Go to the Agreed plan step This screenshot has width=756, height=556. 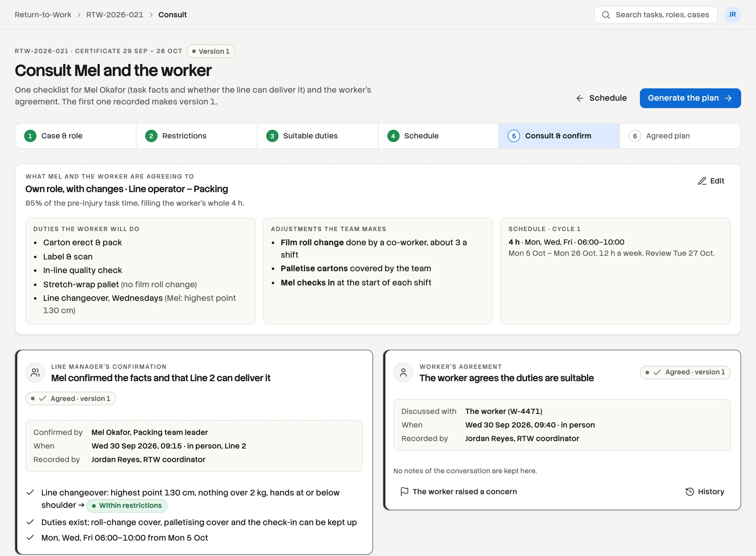(x=680, y=136)
